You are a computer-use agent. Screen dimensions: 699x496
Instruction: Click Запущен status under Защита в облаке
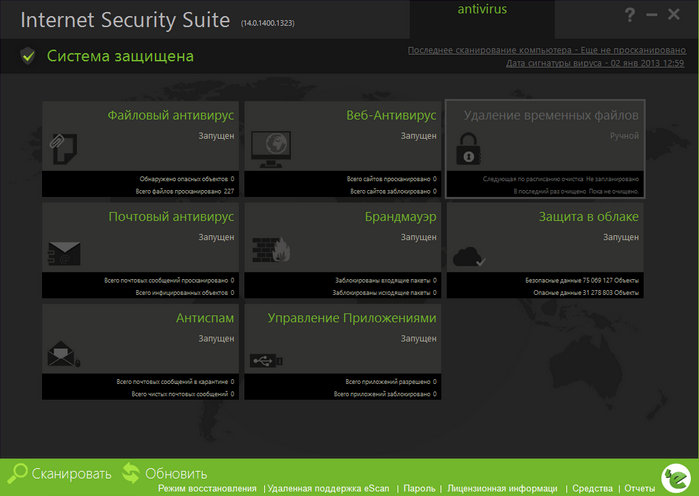pyautogui.click(x=621, y=237)
